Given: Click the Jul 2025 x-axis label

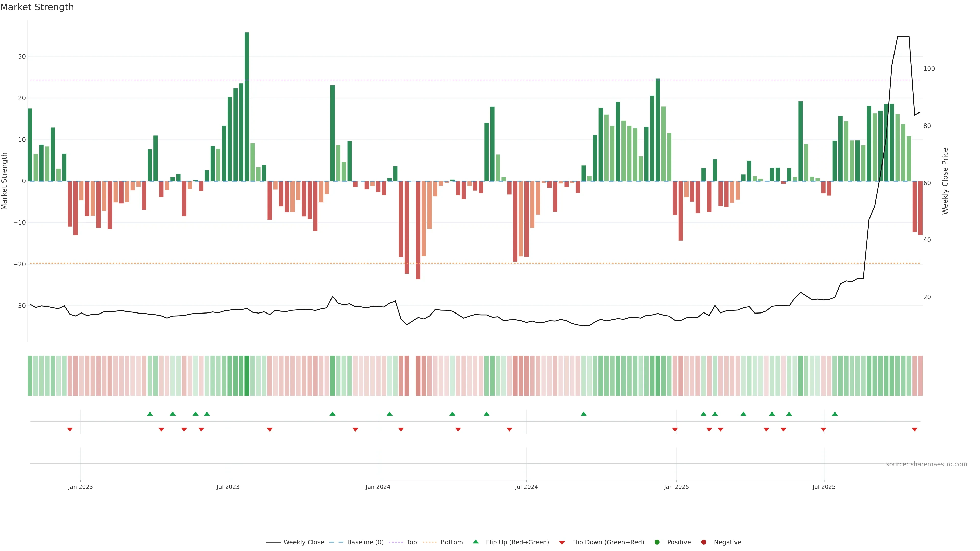Looking at the screenshot, I should pos(824,487).
